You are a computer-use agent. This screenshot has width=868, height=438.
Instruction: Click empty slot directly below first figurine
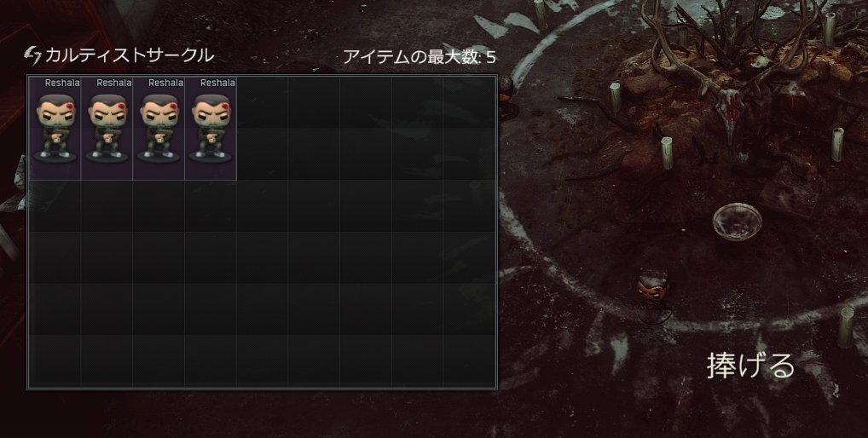[x=55, y=205]
